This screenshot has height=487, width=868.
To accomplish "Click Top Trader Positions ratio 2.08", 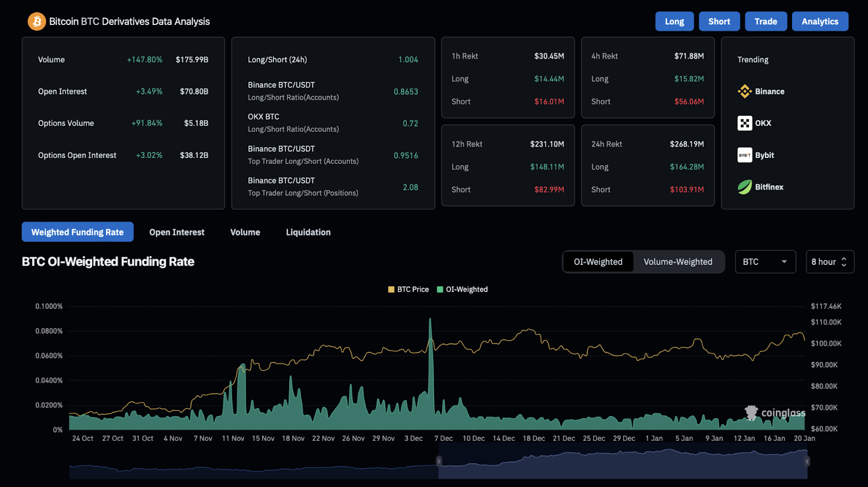I will (411, 187).
